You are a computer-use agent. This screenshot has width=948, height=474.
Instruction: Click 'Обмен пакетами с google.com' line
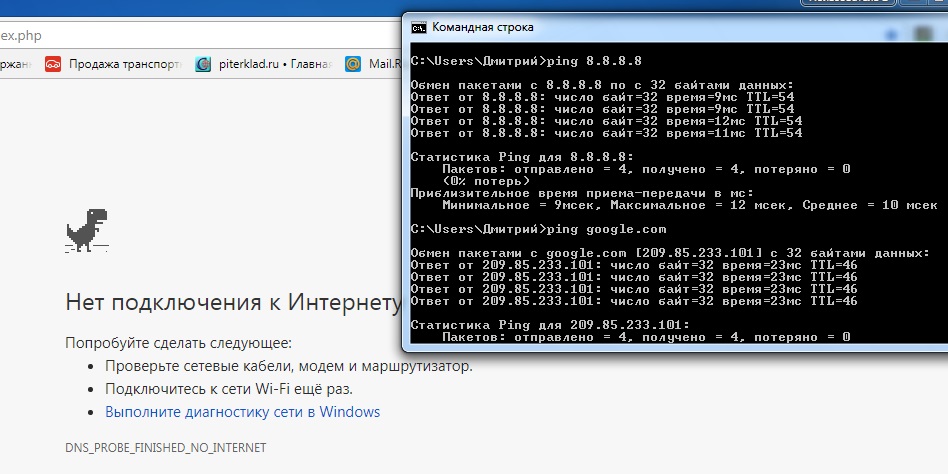click(670, 253)
